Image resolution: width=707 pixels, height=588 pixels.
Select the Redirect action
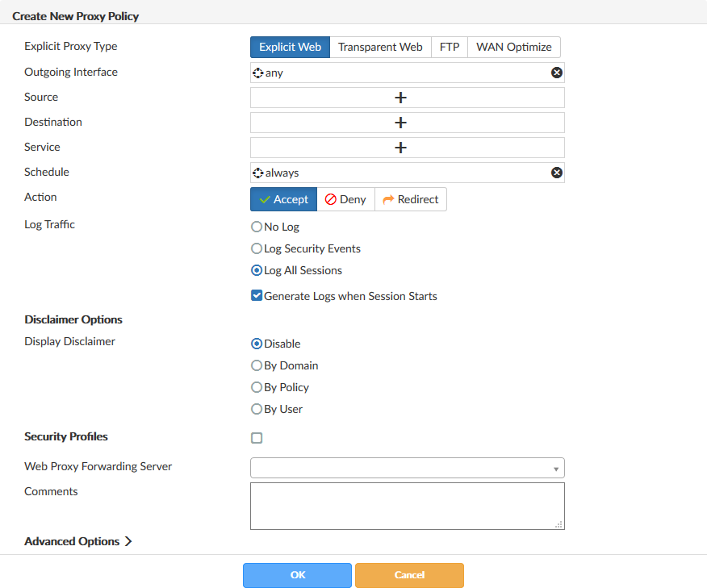[x=410, y=199]
